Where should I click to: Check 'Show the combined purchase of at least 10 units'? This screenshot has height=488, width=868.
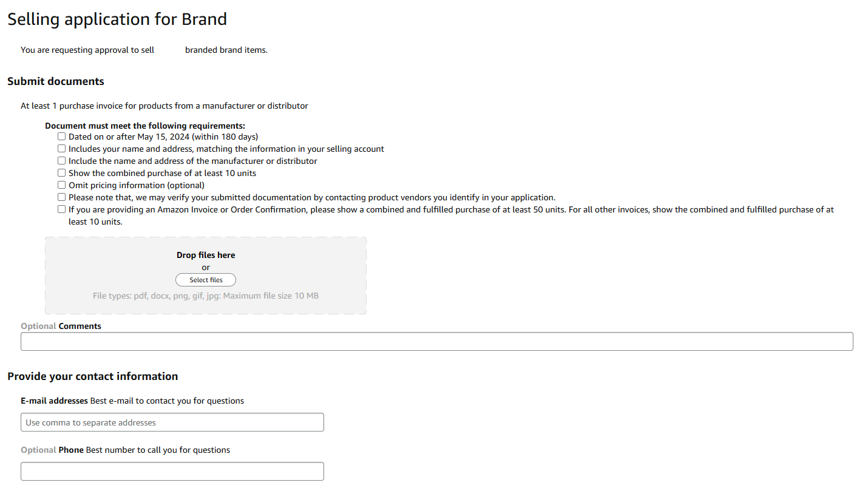tap(61, 173)
